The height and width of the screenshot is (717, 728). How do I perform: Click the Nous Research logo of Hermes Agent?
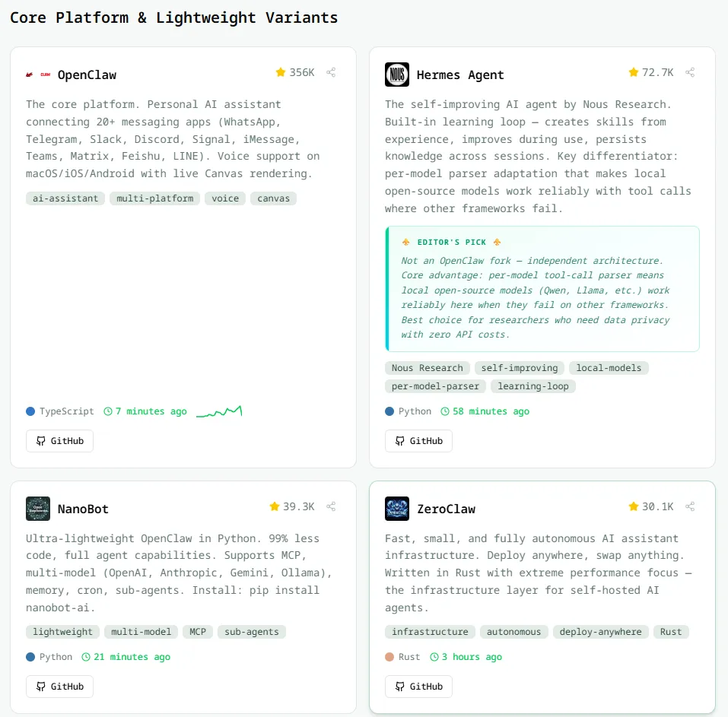(397, 75)
